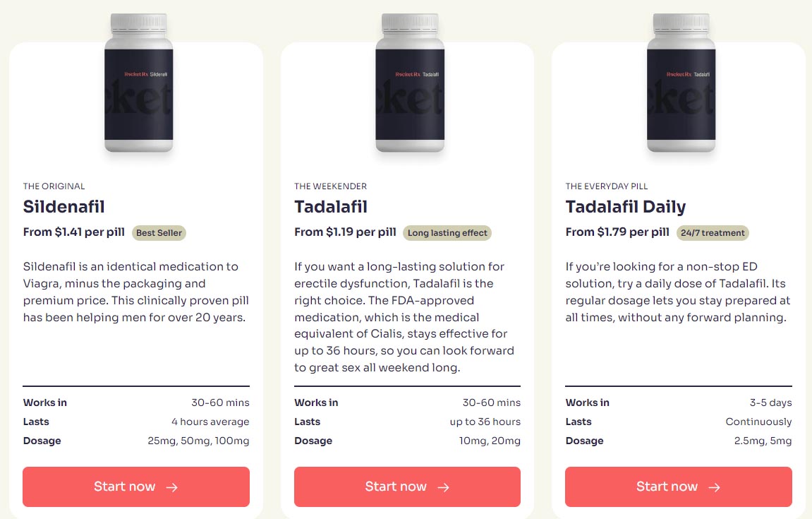Select the Sildenafil pill bottle image
The height and width of the screenshot is (519, 812).
[139, 83]
